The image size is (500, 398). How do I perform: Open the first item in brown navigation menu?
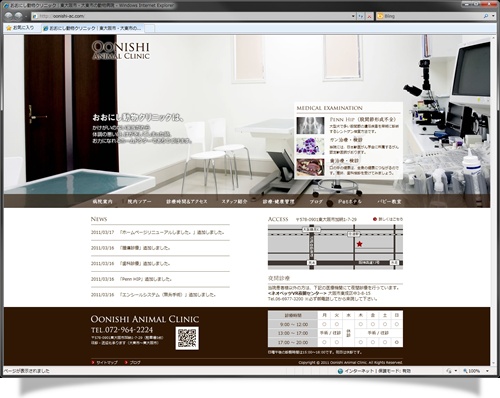[x=103, y=202]
